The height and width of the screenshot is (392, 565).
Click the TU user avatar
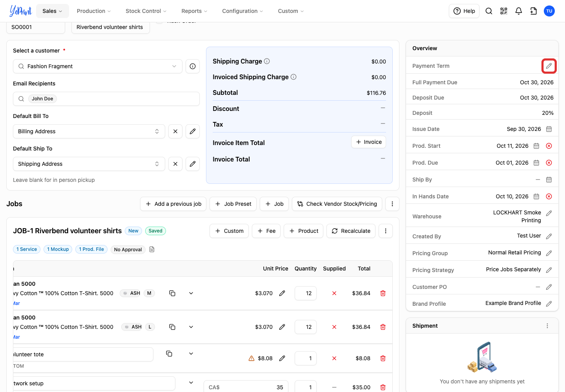(549, 11)
